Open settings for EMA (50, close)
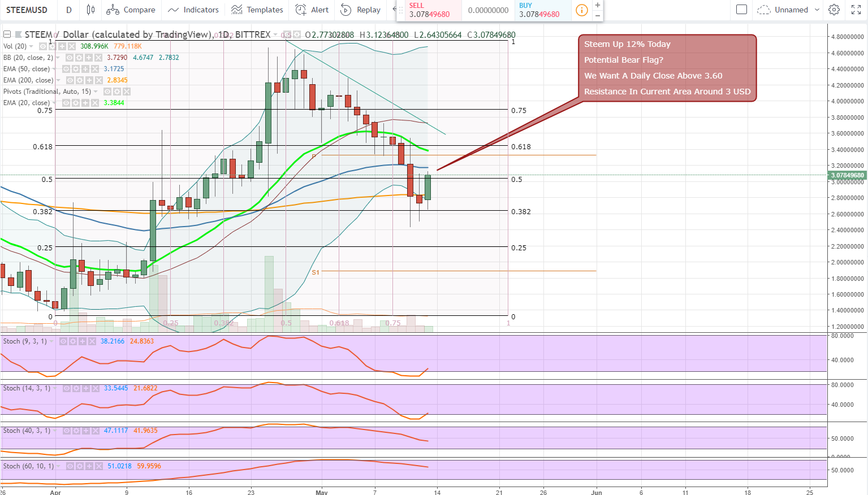Viewport: 868px width, 495px height. coord(76,69)
